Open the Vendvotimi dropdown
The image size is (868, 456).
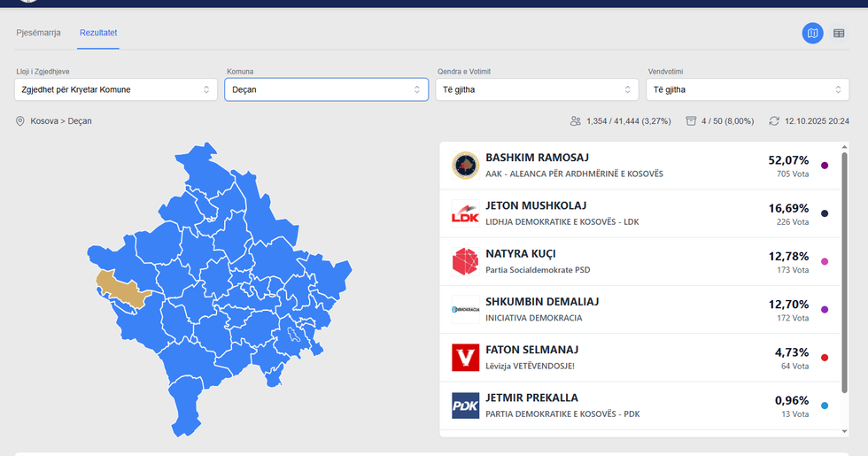coord(748,89)
